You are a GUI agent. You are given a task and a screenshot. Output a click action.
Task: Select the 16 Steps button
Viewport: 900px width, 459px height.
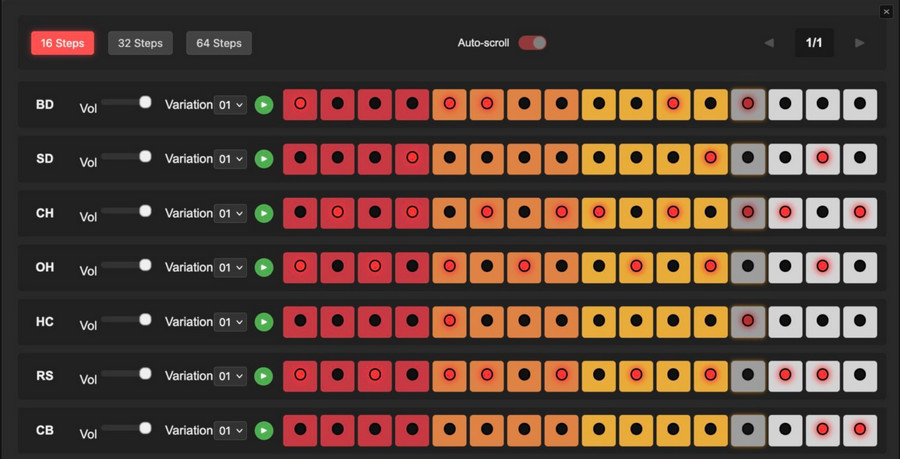point(63,43)
